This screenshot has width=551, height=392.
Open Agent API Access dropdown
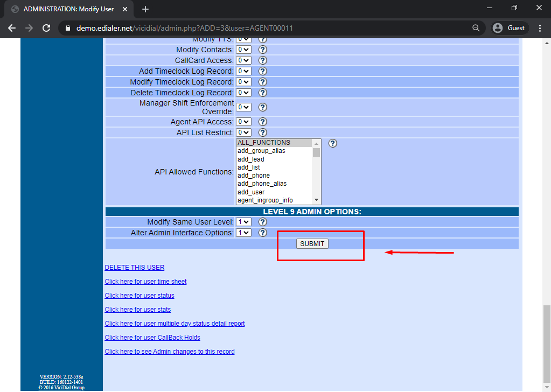tap(243, 122)
